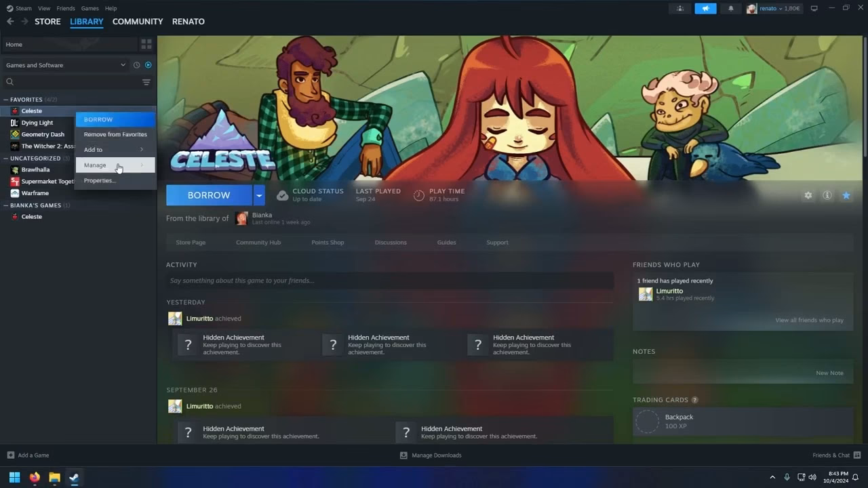The image size is (868, 488).
Task: Go to library Home
Action: point(69,44)
